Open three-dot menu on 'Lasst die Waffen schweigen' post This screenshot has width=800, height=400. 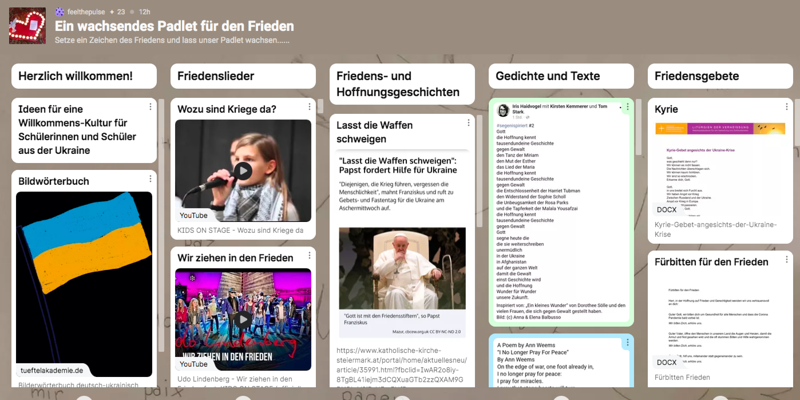point(467,124)
